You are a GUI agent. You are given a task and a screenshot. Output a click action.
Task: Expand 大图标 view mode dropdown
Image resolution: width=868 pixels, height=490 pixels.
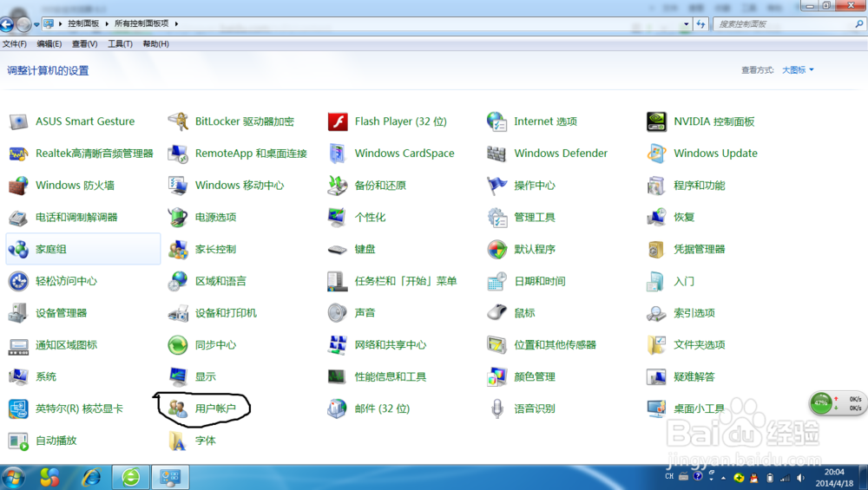798,69
